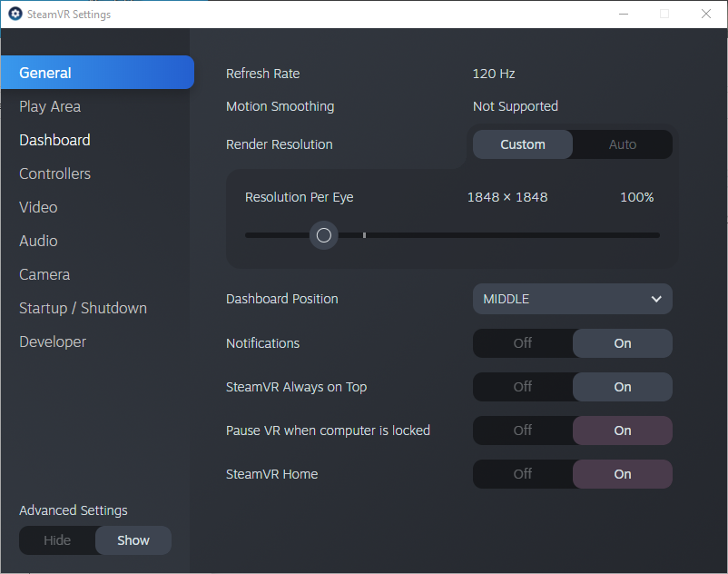Turn Notifications off

[x=523, y=343]
